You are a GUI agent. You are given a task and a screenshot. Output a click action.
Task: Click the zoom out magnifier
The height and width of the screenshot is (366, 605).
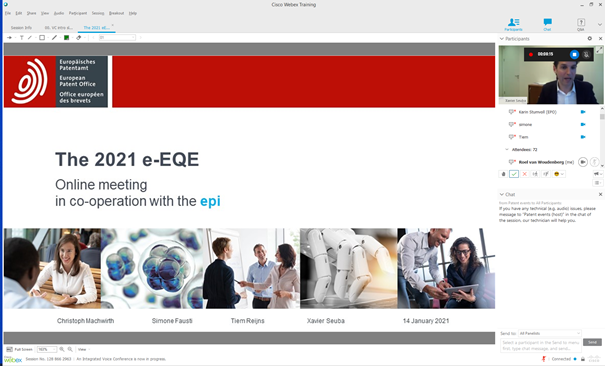pos(70,349)
